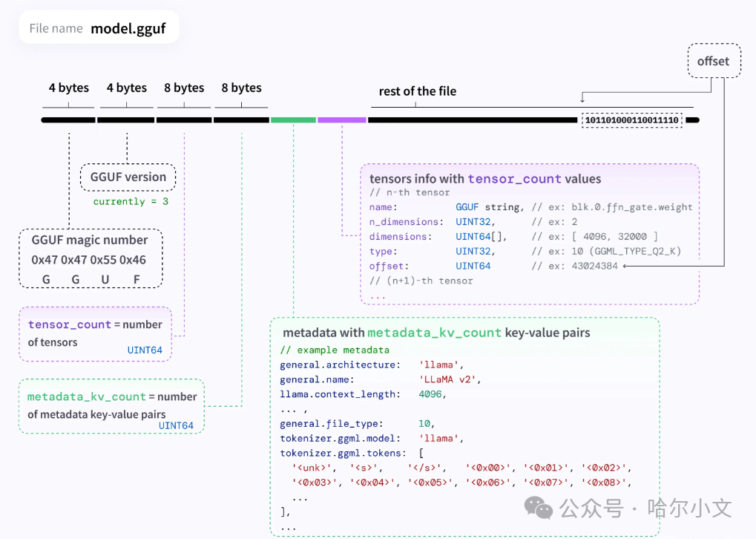Click the token '<0x02>'
The image size is (756, 539).
(x=604, y=468)
